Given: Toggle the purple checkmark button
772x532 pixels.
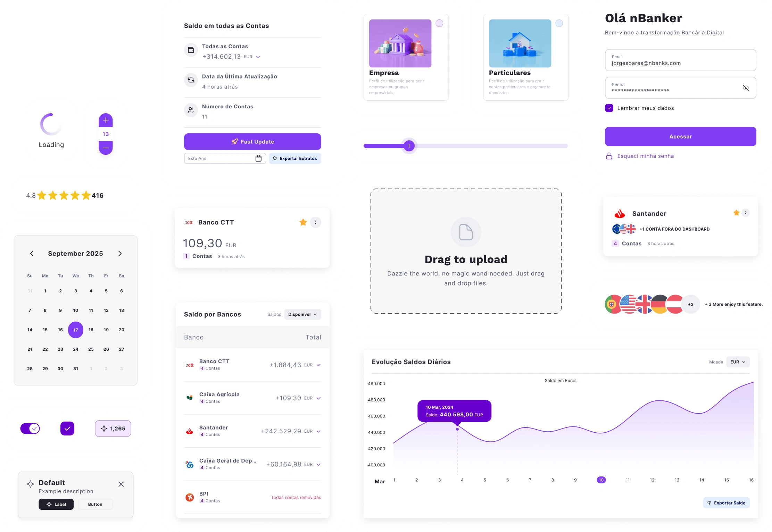Looking at the screenshot, I should pyautogui.click(x=67, y=428).
